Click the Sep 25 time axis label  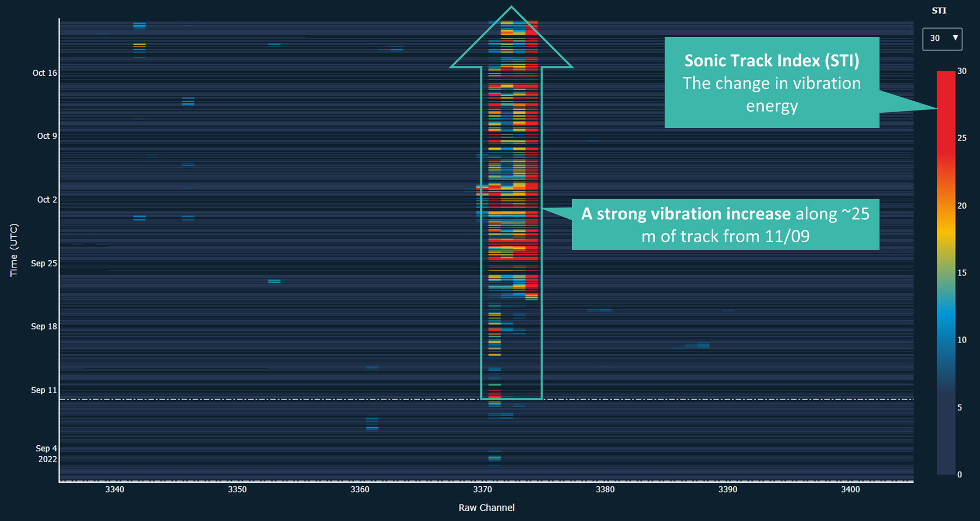44,263
